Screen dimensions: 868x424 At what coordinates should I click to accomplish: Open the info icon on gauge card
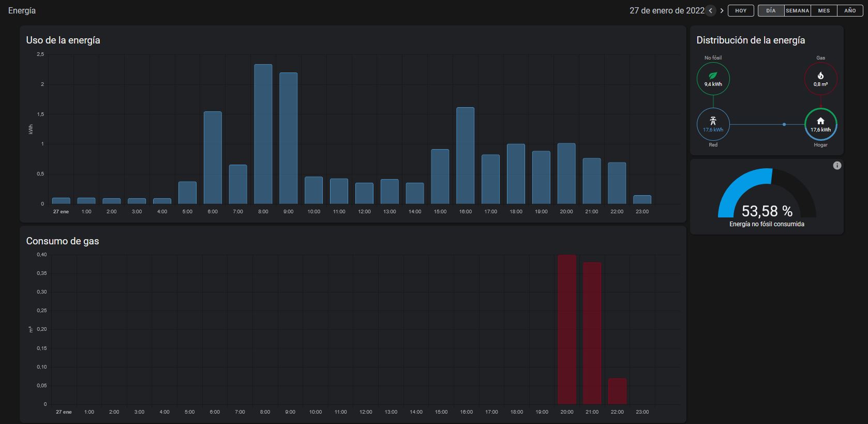pos(837,166)
